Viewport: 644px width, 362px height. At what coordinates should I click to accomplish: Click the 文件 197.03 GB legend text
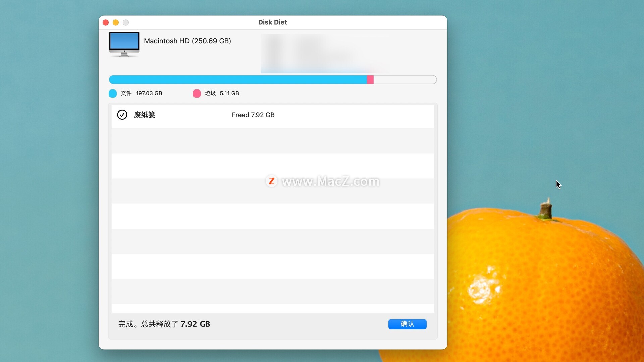coord(141,93)
